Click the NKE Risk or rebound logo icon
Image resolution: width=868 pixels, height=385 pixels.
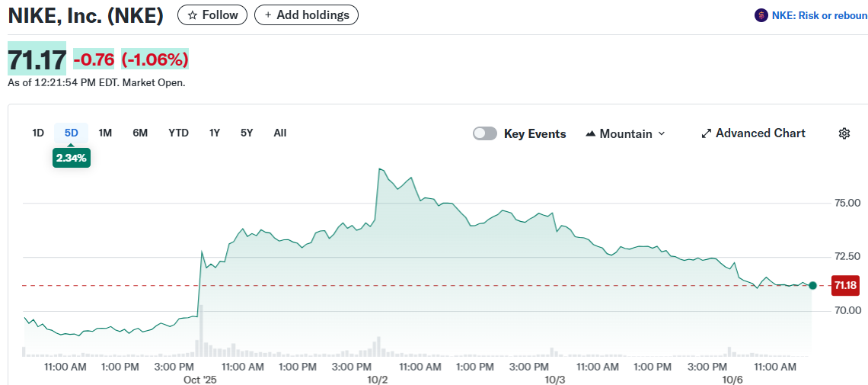click(x=761, y=15)
